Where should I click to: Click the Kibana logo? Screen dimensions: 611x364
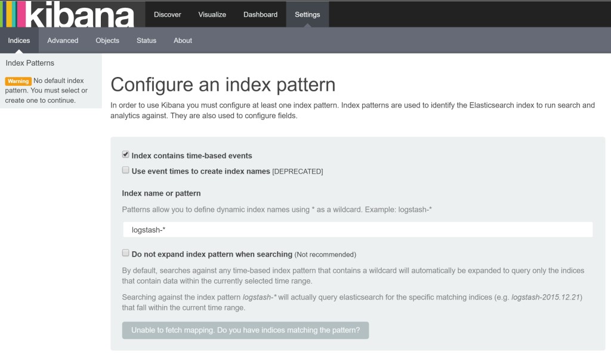[x=67, y=14]
